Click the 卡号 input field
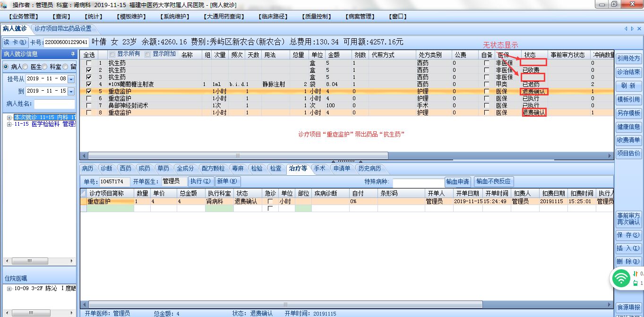The height and width of the screenshot is (317, 644). point(66,43)
